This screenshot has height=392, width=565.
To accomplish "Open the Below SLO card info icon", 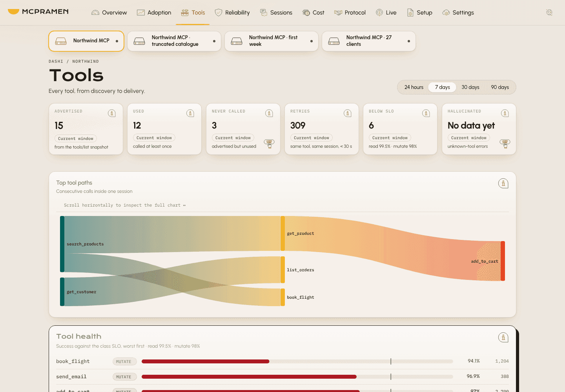I will coord(426,113).
